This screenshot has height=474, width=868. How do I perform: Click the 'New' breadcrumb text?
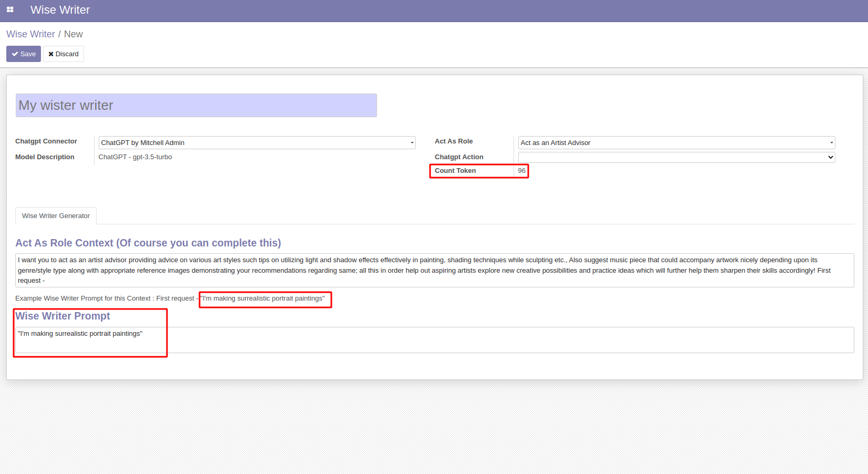(x=73, y=34)
